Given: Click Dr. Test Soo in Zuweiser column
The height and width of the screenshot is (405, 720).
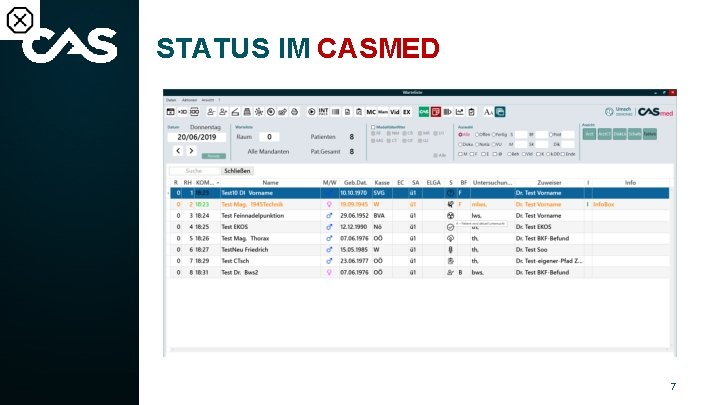Looking at the screenshot, I should (531, 250).
